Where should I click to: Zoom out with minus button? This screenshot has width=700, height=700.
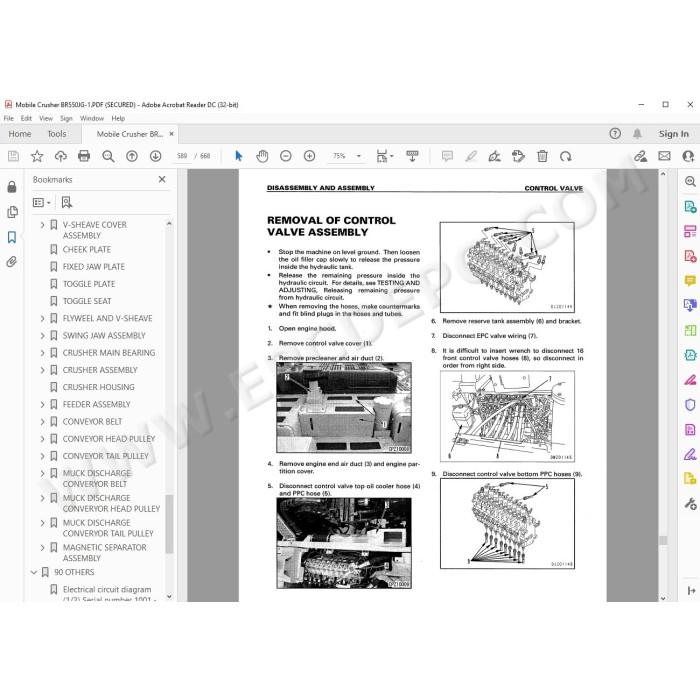pyautogui.click(x=286, y=156)
